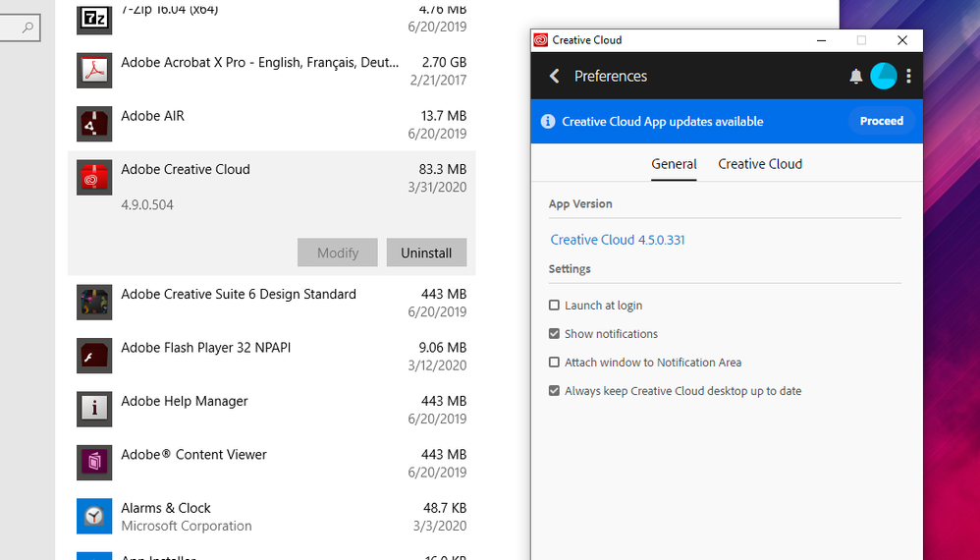This screenshot has width=980, height=560.
Task: Enable Launch at login checkbox
Action: pyautogui.click(x=554, y=305)
